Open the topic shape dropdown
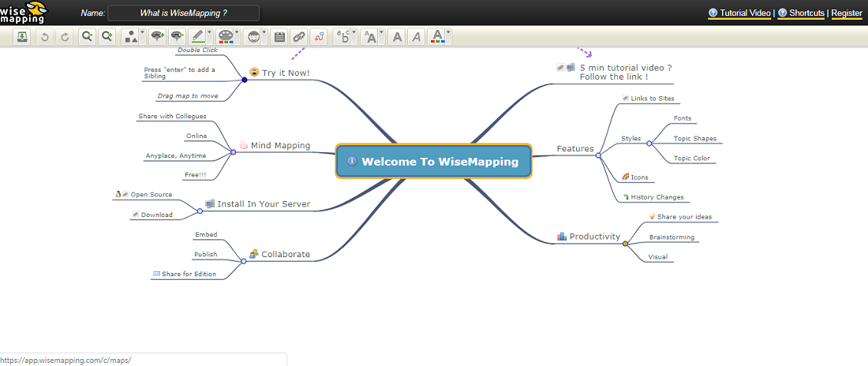The image size is (868, 366). tap(133, 37)
